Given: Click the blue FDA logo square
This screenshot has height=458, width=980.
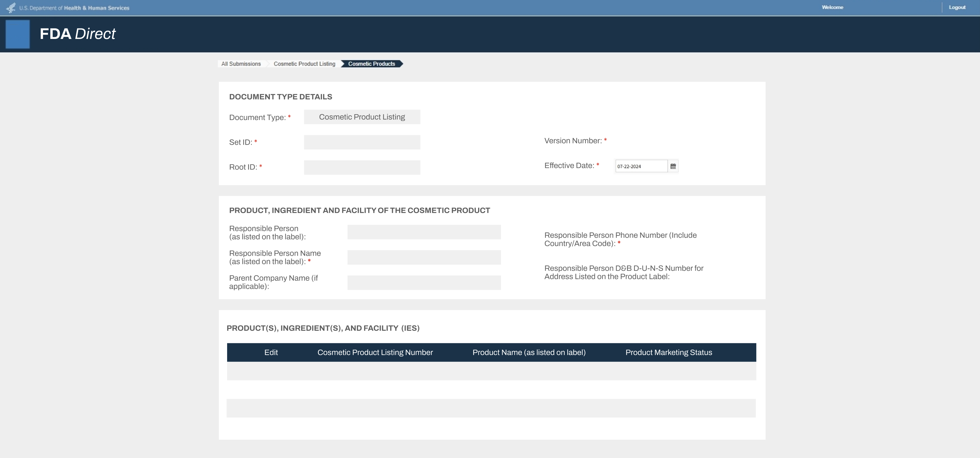Looking at the screenshot, I should [17, 34].
